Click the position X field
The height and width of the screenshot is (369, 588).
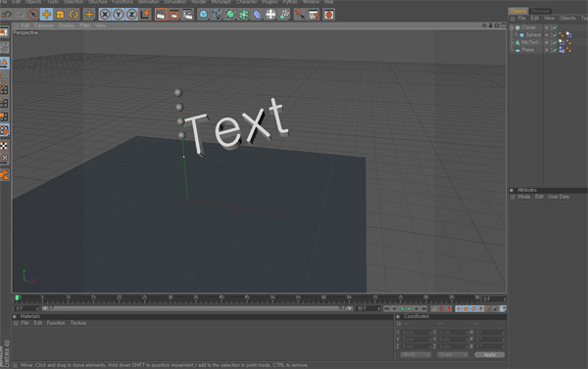click(x=416, y=332)
